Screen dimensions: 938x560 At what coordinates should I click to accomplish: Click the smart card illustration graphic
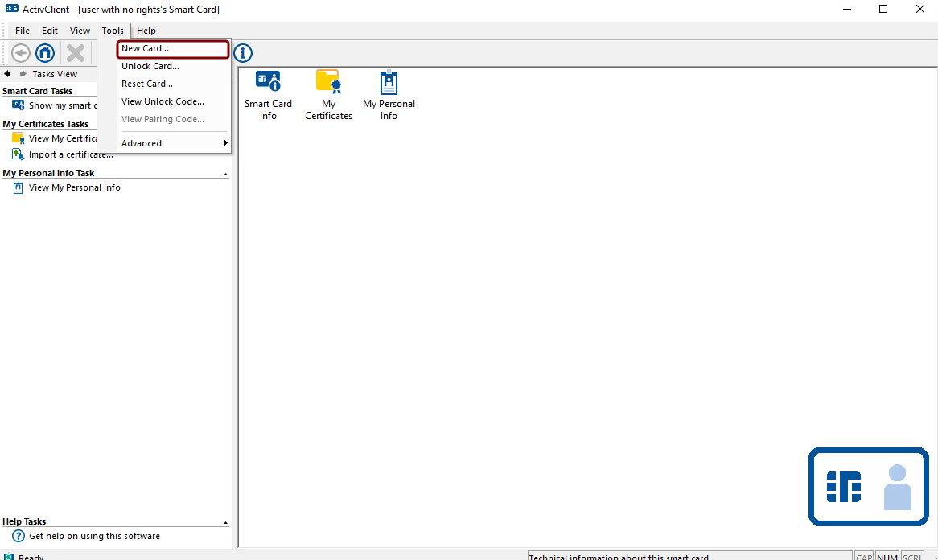869,487
